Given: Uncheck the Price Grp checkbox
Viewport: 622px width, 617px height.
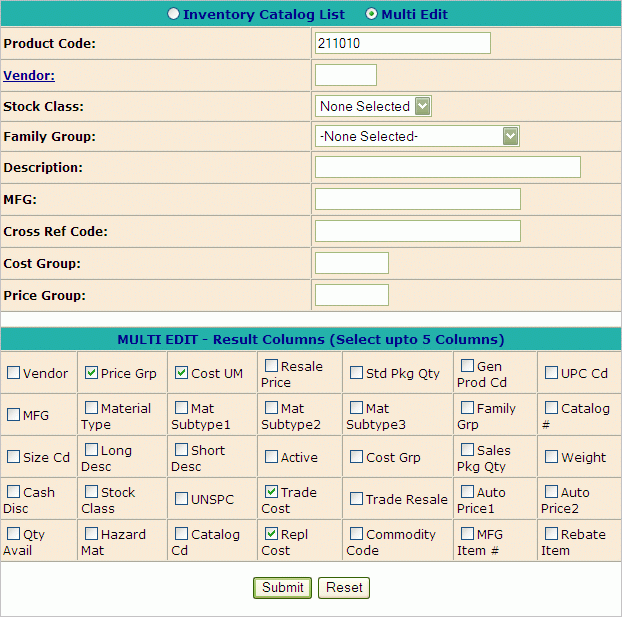Looking at the screenshot, I should [x=91, y=373].
